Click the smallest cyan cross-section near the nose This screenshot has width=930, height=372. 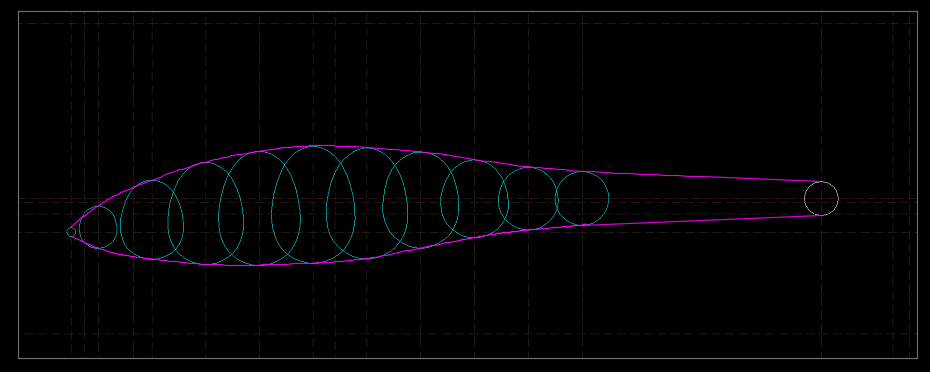(x=98, y=227)
